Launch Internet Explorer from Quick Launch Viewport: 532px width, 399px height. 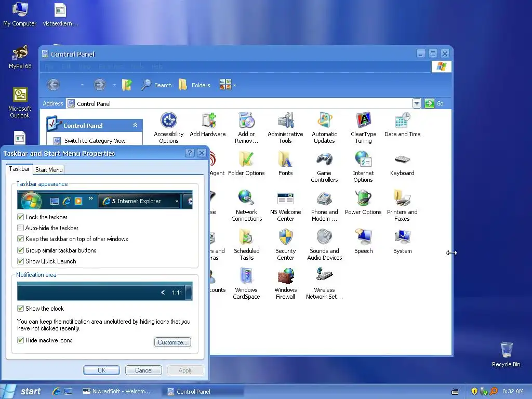56,391
